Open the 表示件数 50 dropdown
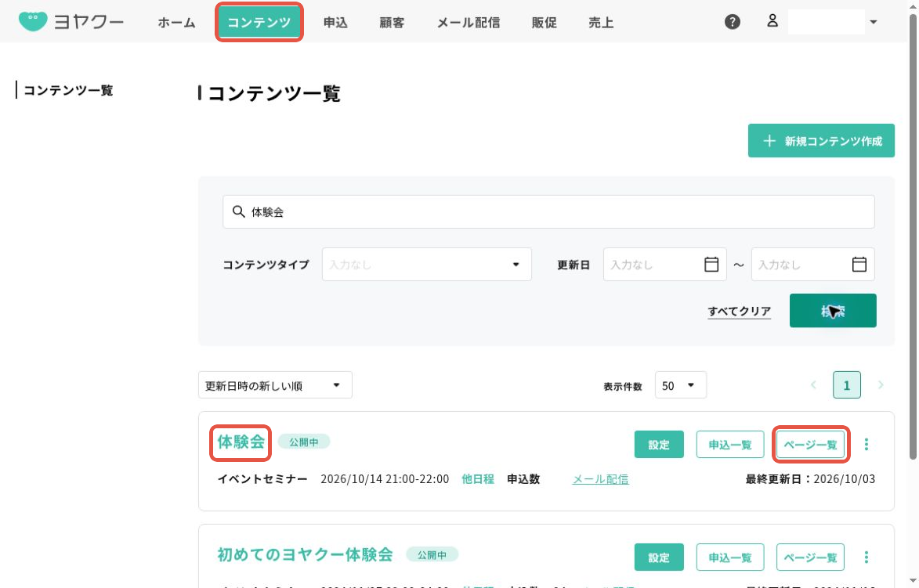Screen dimensions: 919x588 [x=681, y=384]
